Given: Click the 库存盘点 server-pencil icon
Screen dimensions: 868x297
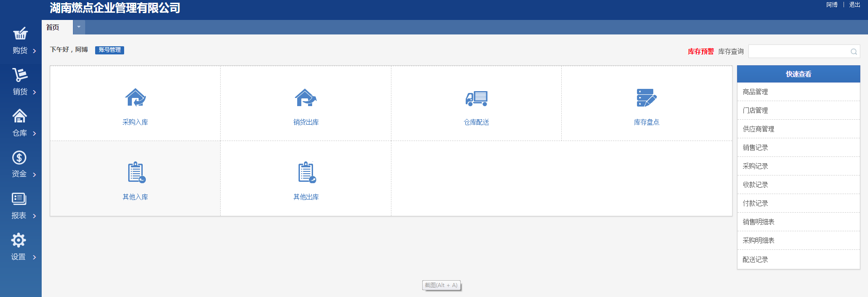Looking at the screenshot, I should (647, 97).
